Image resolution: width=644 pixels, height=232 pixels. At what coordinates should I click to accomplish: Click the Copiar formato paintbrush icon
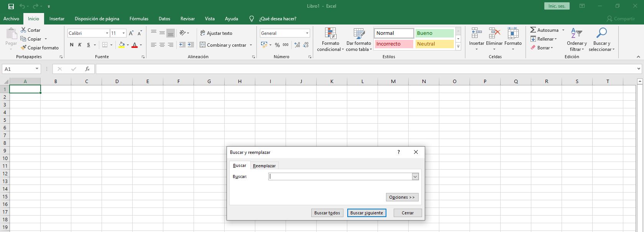(x=24, y=48)
